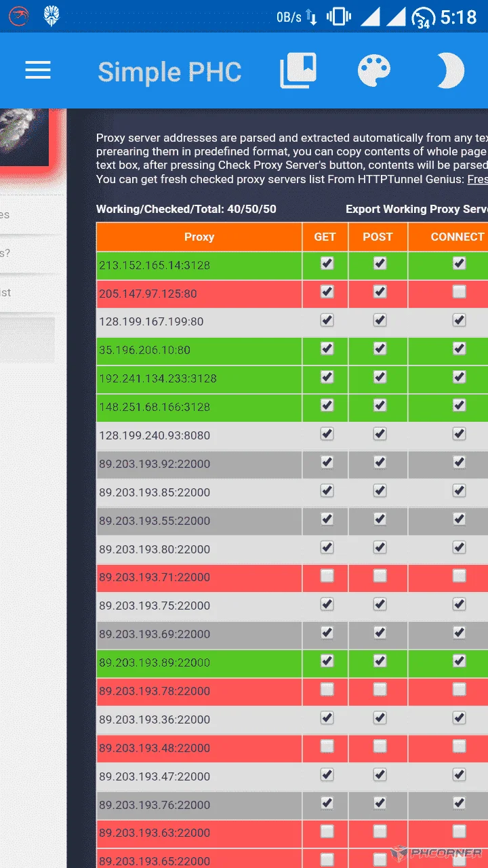Toggle CONNECT checkbox for 89.203.193.89:22000
This screenshot has width=488, height=868.
click(x=459, y=661)
